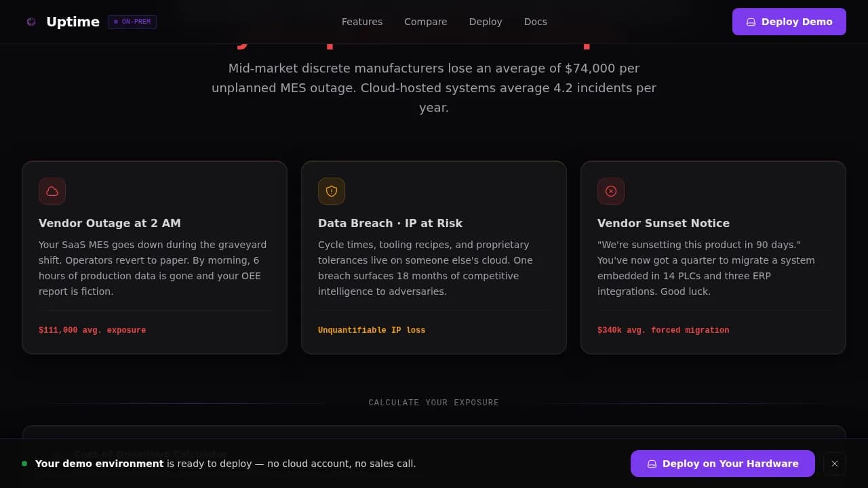
Task: Click the red cloud icon on Vendor Outage card
Action: pyautogui.click(x=52, y=191)
